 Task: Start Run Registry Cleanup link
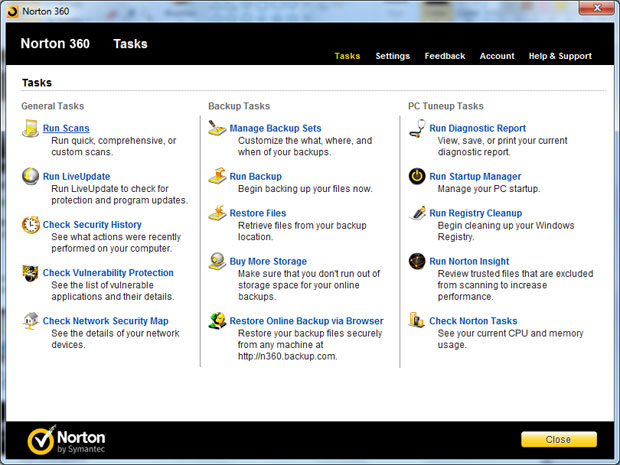click(x=476, y=213)
